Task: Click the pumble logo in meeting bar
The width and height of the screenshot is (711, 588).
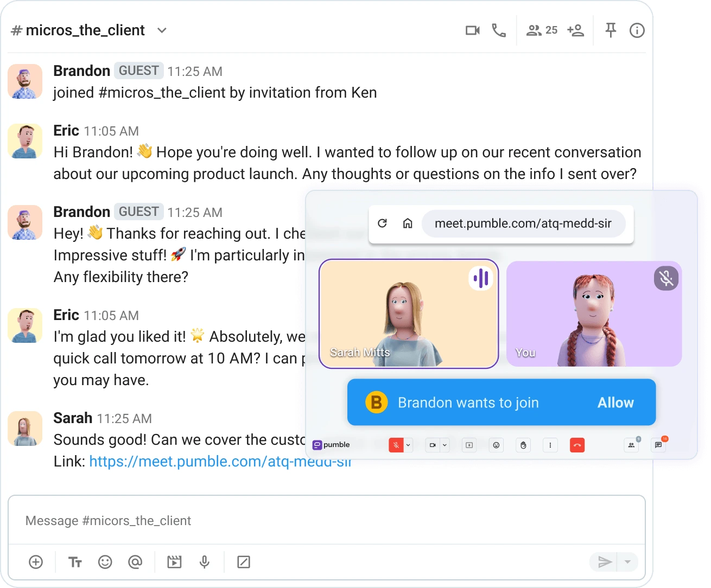Action: 331,445
